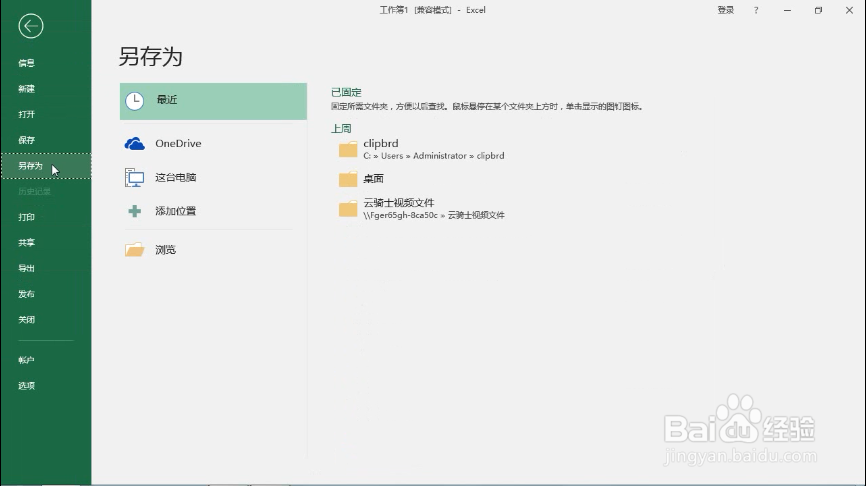Open the 打印 menu item

click(27, 217)
